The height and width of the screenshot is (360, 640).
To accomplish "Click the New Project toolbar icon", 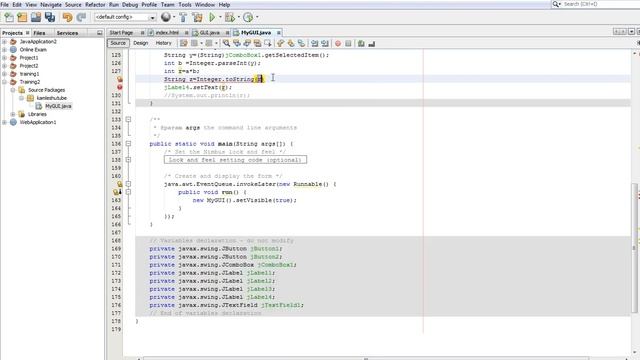I will coord(22,17).
